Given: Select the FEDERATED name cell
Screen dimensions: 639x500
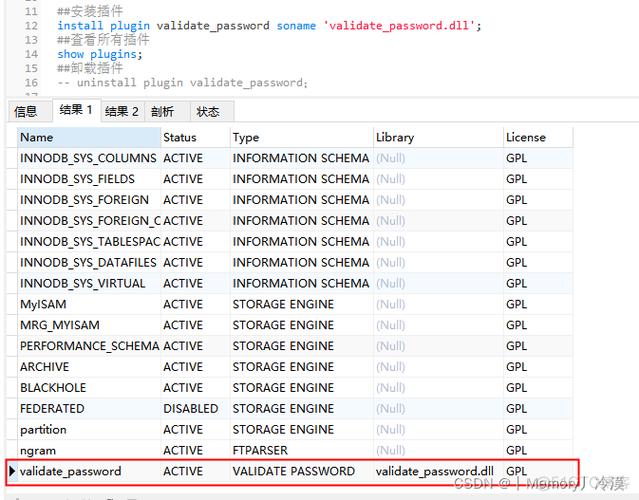Looking at the screenshot, I should click(x=89, y=409).
